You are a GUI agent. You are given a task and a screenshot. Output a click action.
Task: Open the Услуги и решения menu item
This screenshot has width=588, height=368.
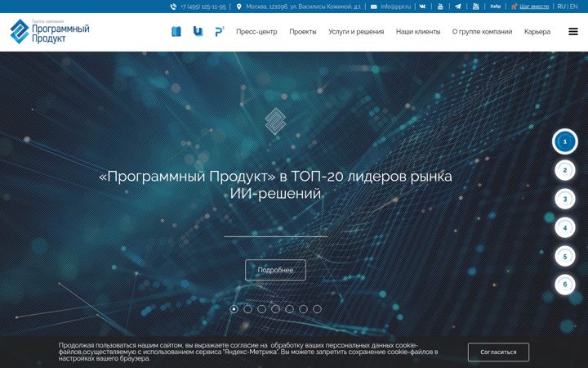pyautogui.click(x=356, y=32)
